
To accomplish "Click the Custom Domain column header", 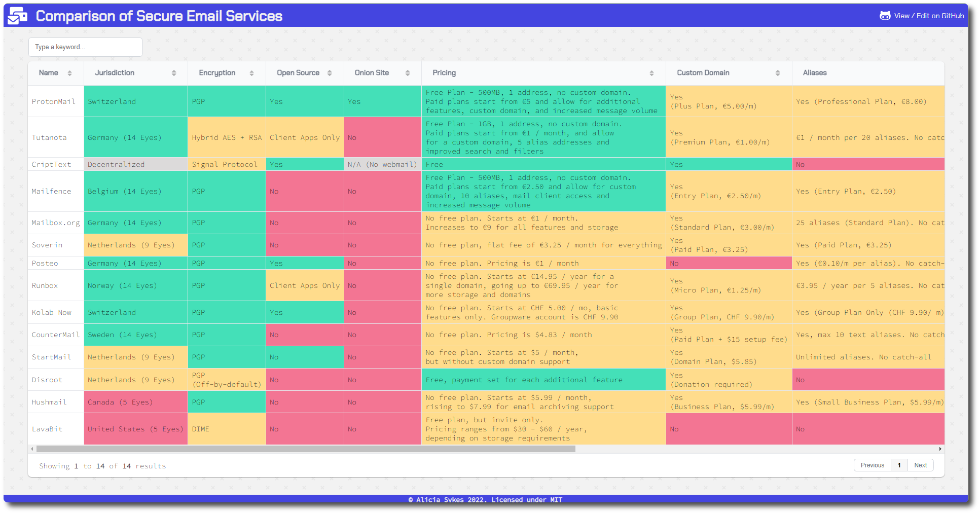I will 729,73.
